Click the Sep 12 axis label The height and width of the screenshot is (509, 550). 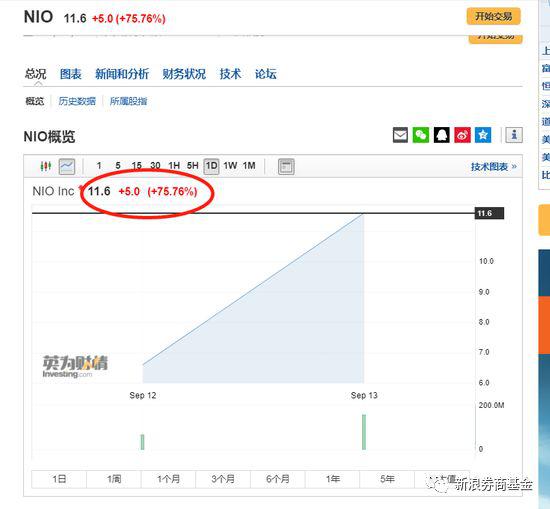point(143,395)
